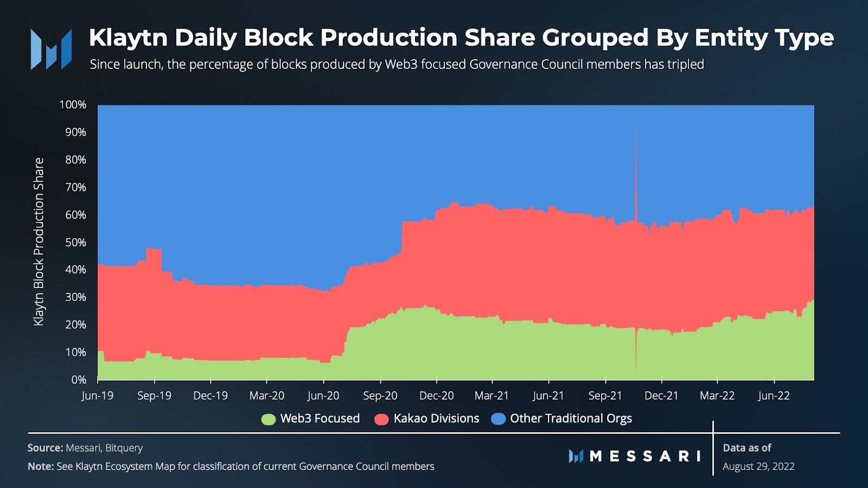868x488 pixels.
Task: Click the Sep-21 x-axis label
Action: (605, 395)
